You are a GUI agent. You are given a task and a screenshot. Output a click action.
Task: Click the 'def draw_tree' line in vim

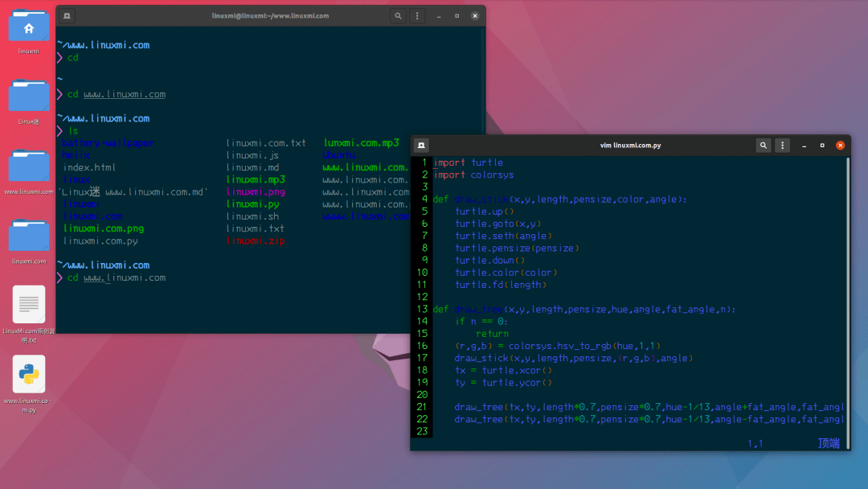[584, 309]
